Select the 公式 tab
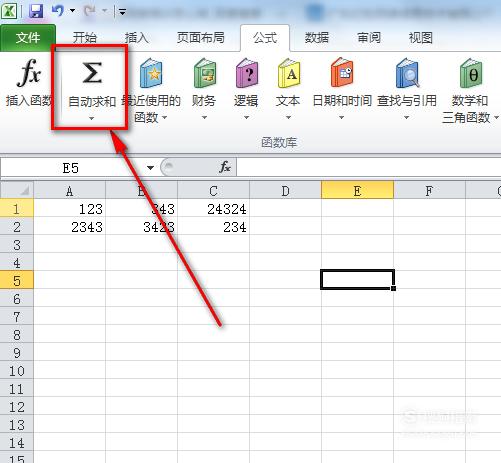 (265, 38)
